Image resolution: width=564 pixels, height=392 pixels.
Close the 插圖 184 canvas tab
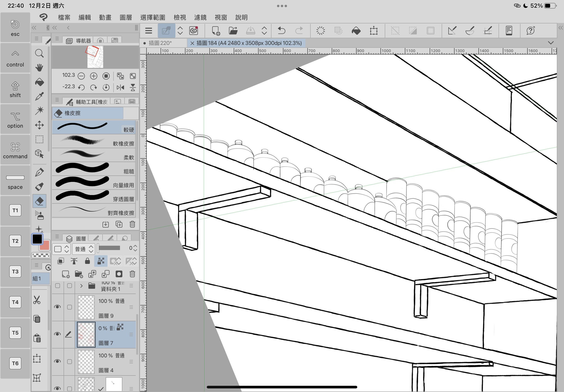pos(192,43)
